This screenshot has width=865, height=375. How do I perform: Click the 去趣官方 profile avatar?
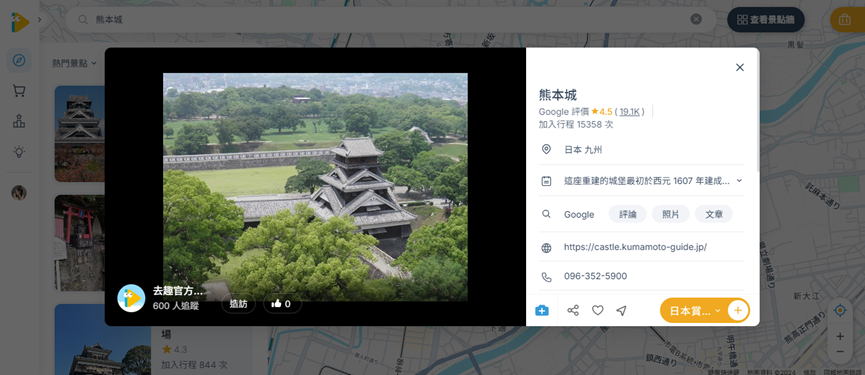131,298
